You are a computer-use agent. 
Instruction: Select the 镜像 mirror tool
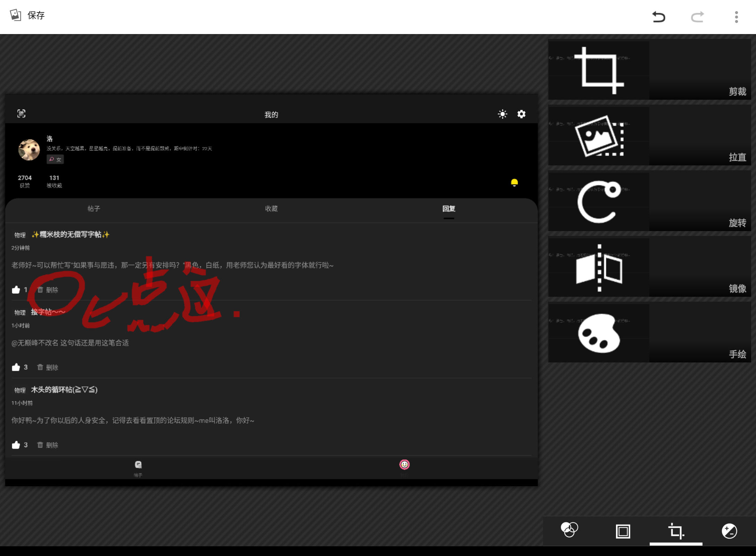point(649,267)
